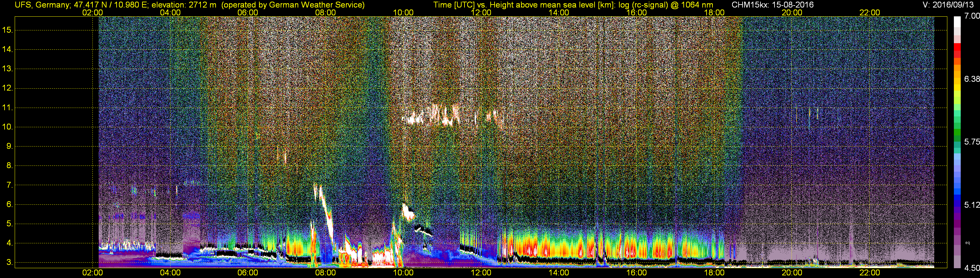Click the 3 km height axis label
The height and width of the screenshot is (278, 980).
pyautogui.click(x=9, y=262)
